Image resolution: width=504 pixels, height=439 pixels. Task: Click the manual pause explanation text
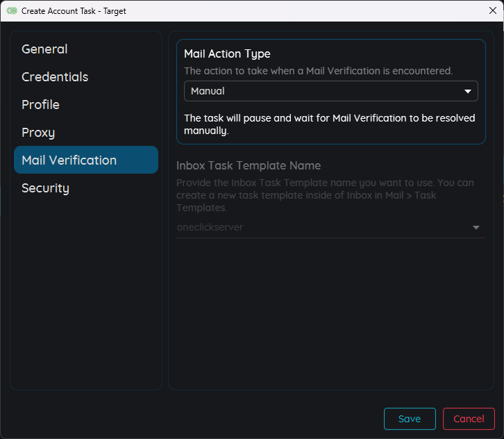(x=329, y=124)
